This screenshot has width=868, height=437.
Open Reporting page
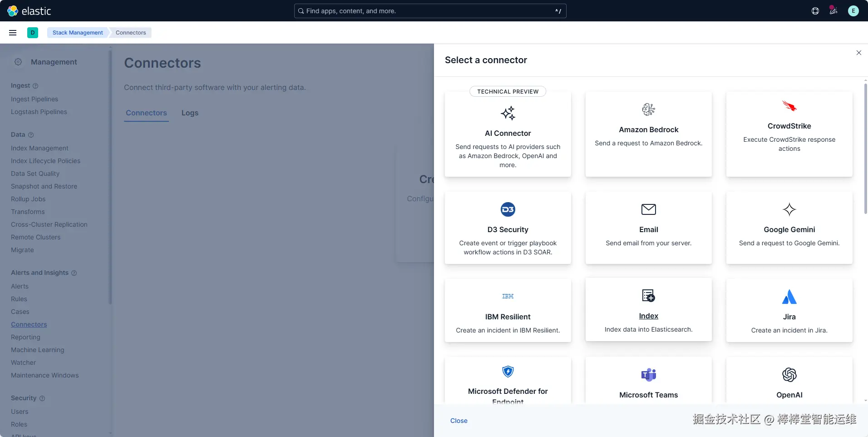[x=25, y=337]
